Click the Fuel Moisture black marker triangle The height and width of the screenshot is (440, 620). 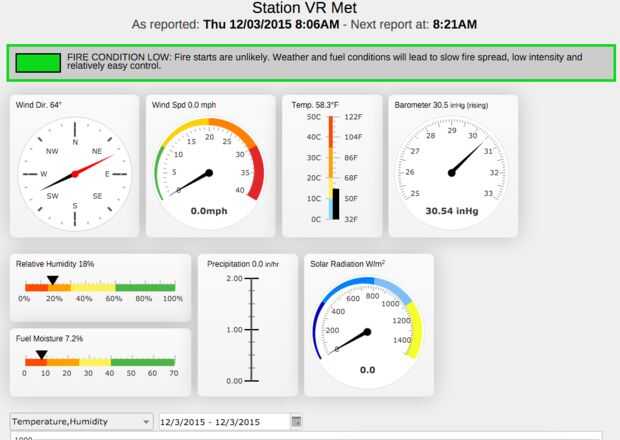(x=42, y=355)
